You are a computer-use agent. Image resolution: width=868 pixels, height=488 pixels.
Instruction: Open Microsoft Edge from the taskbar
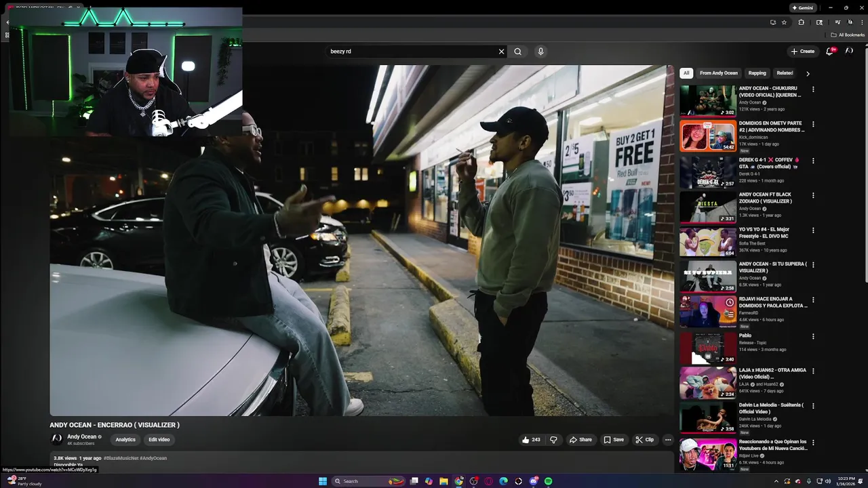click(503, 481)
